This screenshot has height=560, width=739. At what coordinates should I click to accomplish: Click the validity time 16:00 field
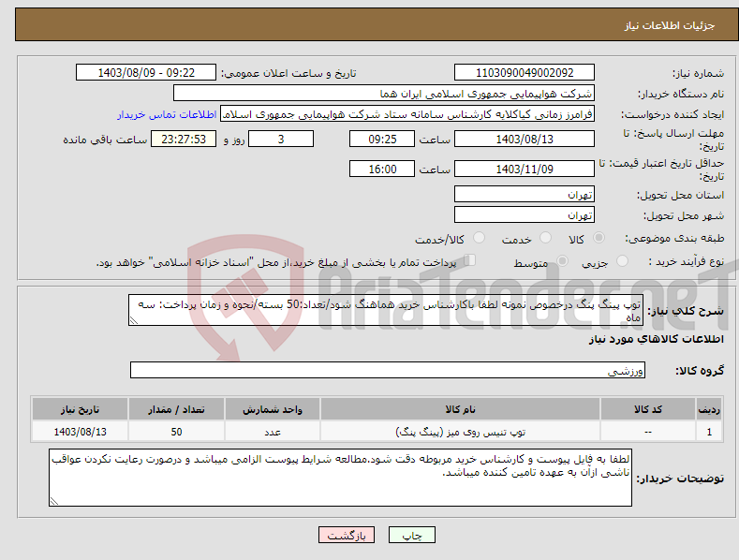[x=382, y=169]
